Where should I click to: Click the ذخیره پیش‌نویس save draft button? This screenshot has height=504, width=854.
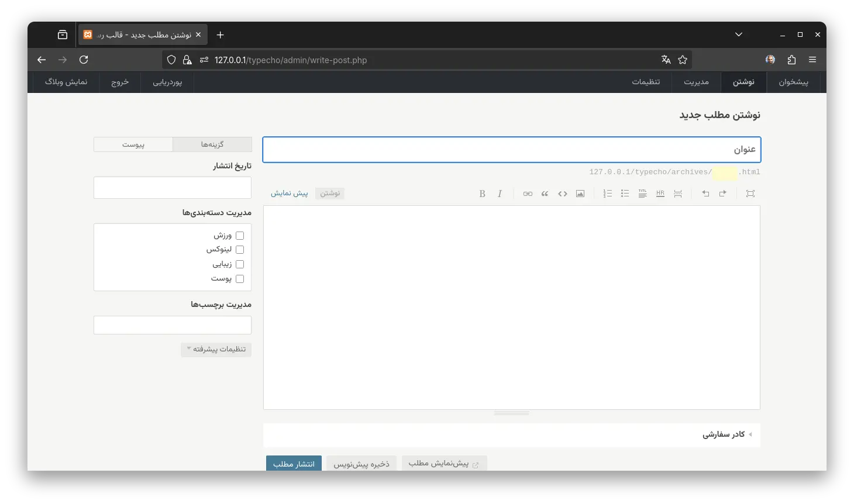[x=361, y=464]
